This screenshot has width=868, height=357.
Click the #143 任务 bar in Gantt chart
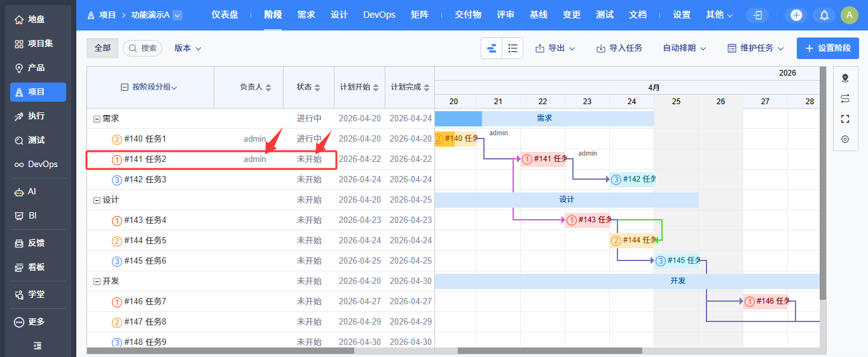pos(588,220)
